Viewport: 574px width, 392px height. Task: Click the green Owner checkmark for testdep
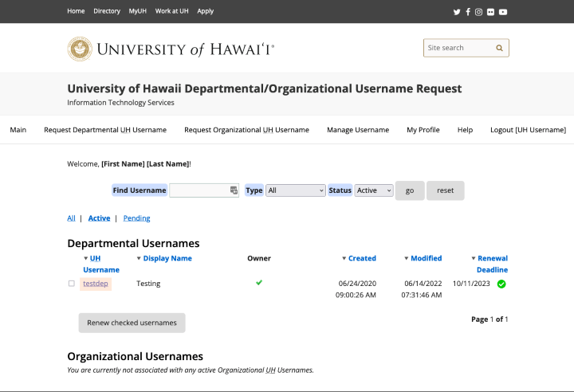click(259, 283)
